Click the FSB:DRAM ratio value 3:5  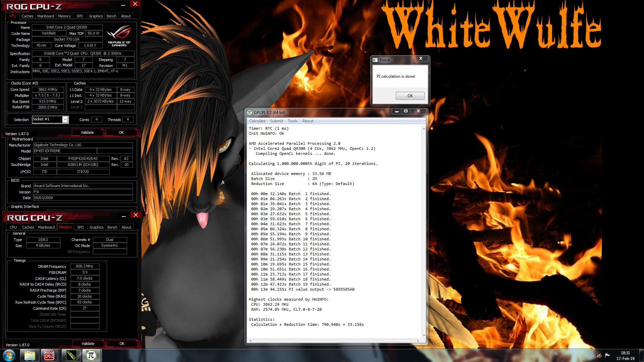point(85,272)
